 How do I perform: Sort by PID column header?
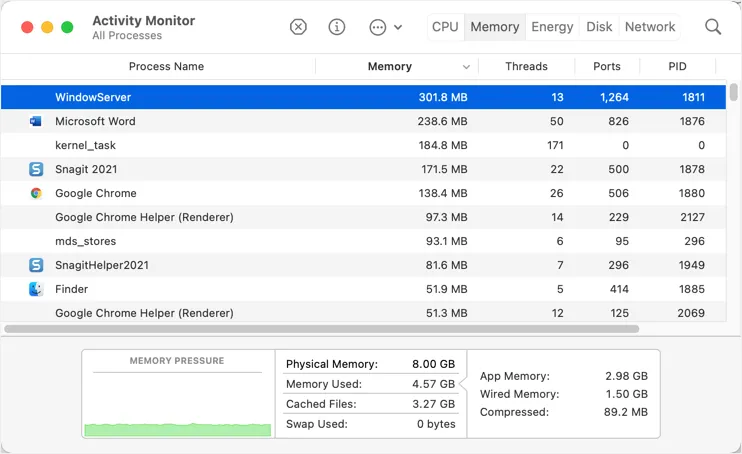click(677, 67)
